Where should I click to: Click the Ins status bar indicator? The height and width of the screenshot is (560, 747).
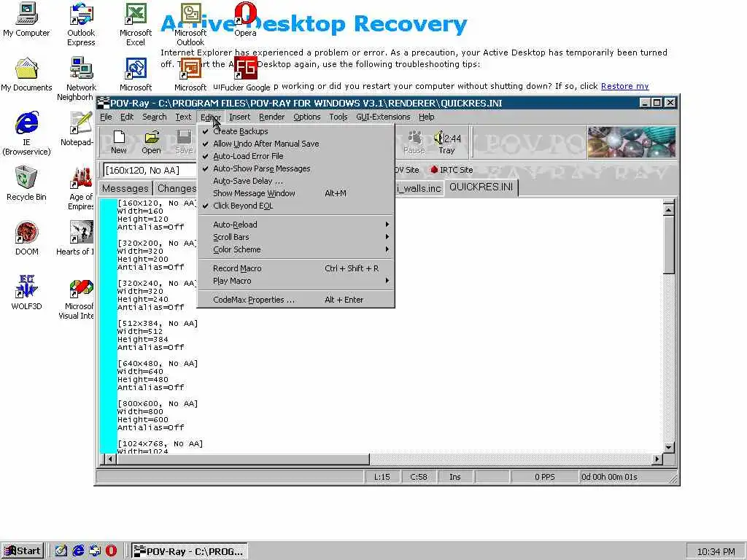pyautogui.click(x=455, y=477)
